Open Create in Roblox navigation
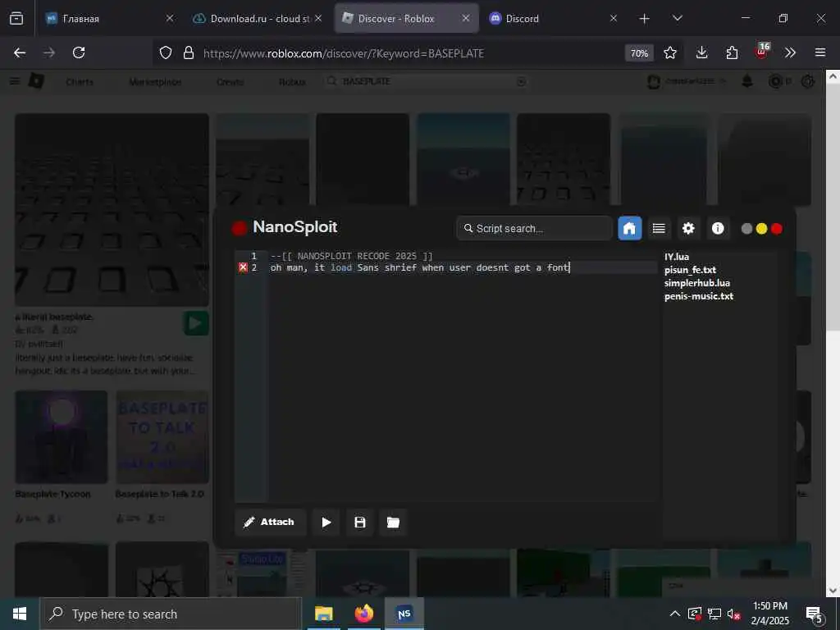 230,82
